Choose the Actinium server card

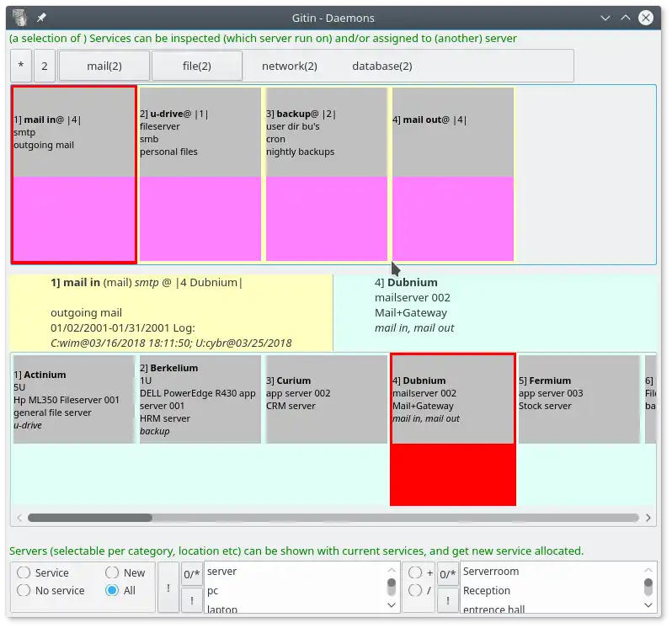(x=74, y=399)
